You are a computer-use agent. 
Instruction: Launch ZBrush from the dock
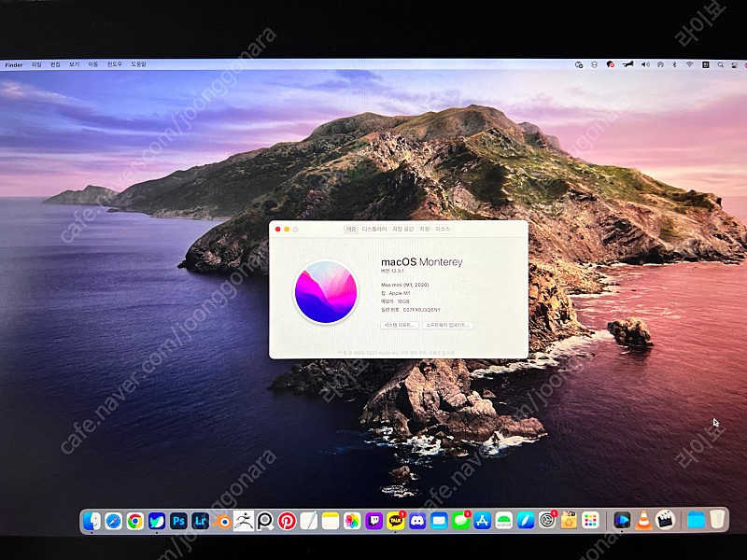(243, 521)
